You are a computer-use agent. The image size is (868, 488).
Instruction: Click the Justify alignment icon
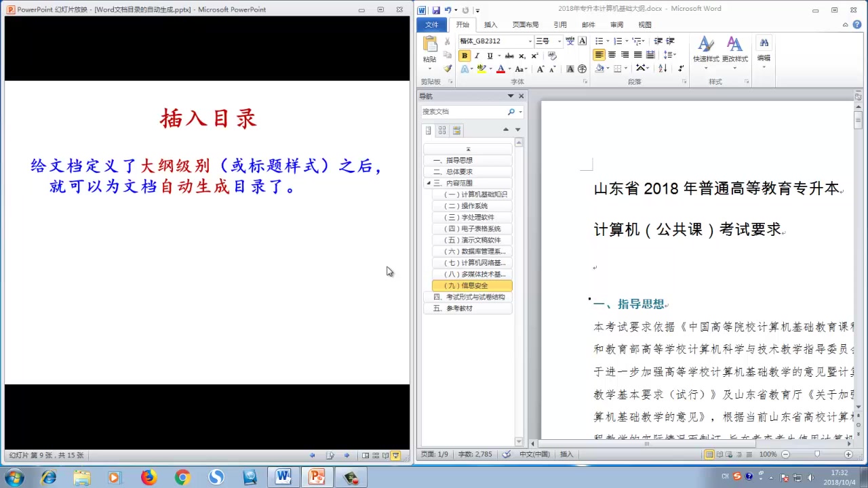pyautogui.click(x=637, y=55)
